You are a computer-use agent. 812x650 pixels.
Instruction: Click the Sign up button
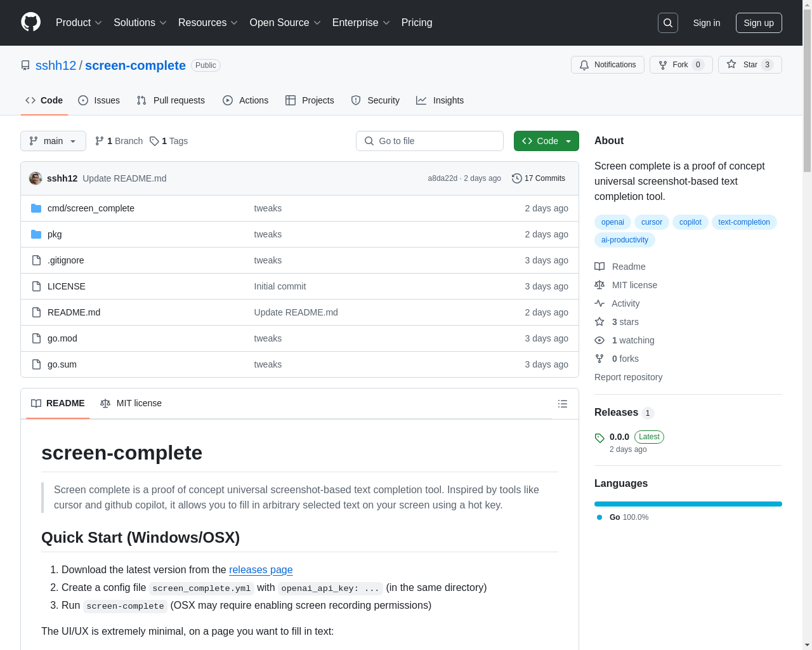click(759, 23)
